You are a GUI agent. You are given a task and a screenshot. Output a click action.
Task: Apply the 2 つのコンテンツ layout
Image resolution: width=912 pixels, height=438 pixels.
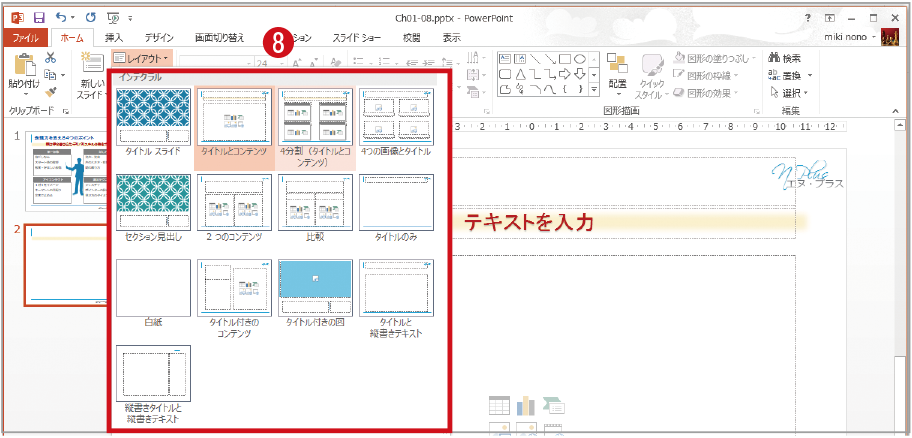[x=234, y=208]
